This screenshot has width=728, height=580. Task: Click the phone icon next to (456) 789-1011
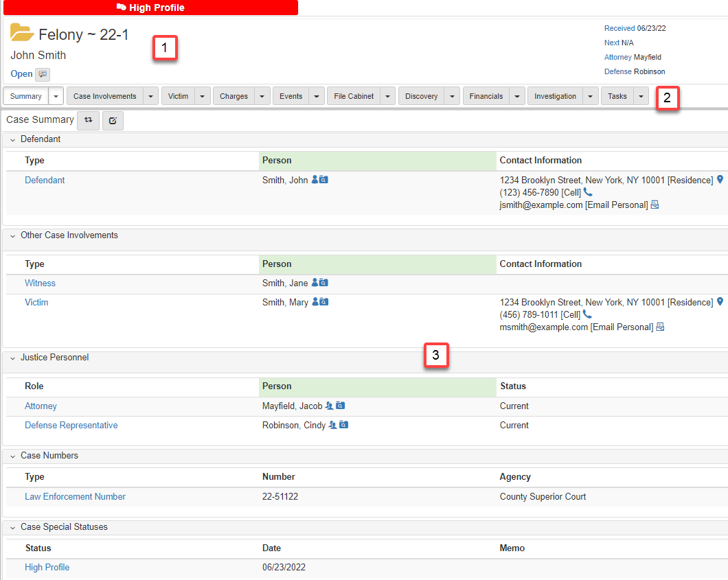(587, 314)
